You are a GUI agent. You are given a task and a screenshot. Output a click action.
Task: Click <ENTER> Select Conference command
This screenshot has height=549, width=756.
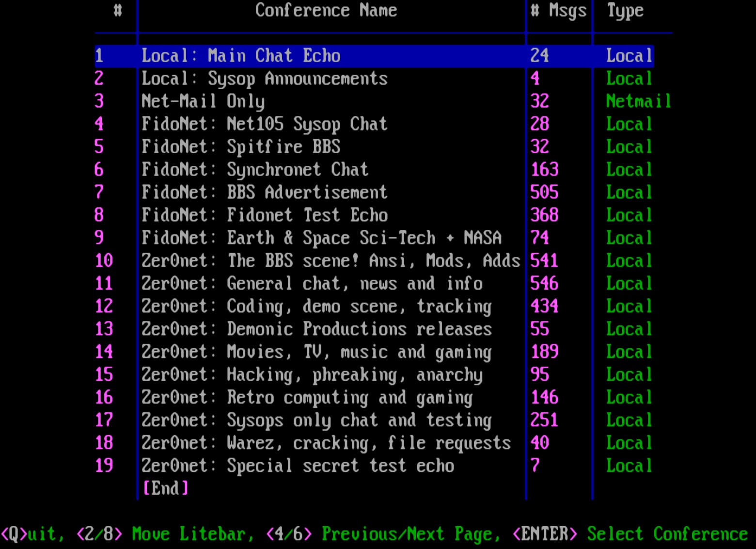click(630, 534)
